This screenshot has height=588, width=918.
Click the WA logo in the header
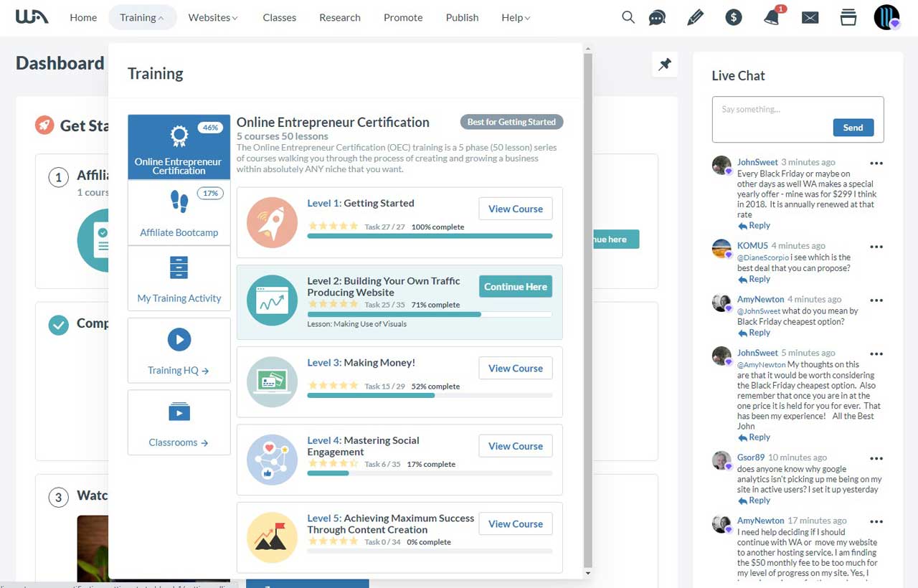(x=32, y=16)
